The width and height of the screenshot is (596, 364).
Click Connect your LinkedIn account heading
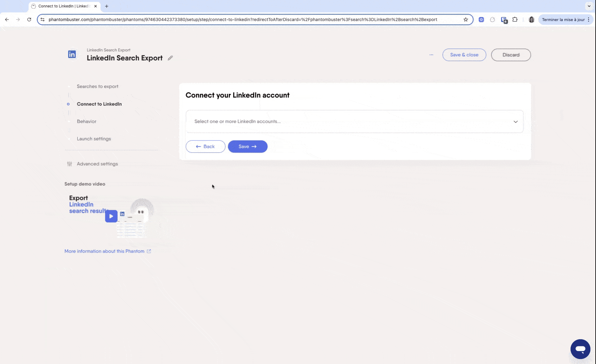pyautogui.click(x=237, y=95)
